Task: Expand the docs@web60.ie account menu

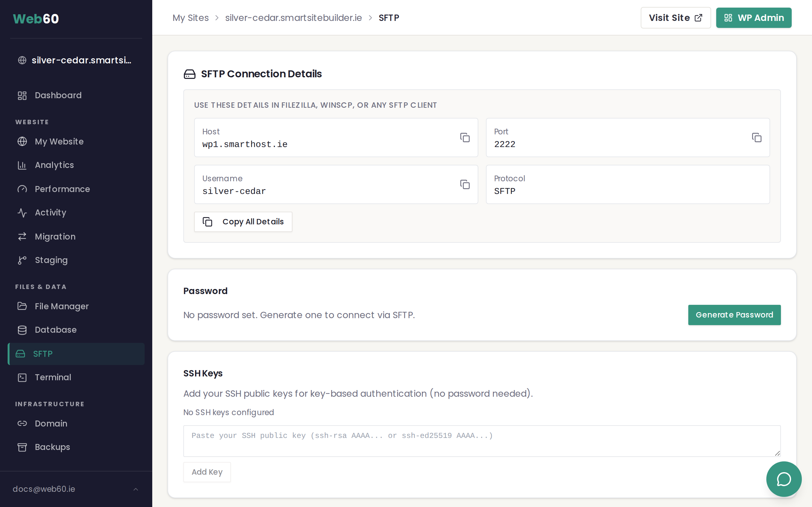Action: 76,489
